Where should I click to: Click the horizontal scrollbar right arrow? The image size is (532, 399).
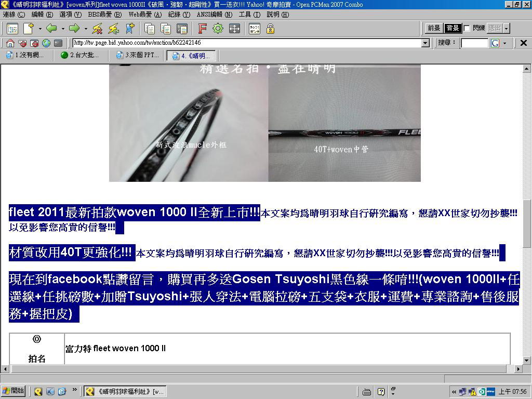pyautogui.click(x=518, y=369)
